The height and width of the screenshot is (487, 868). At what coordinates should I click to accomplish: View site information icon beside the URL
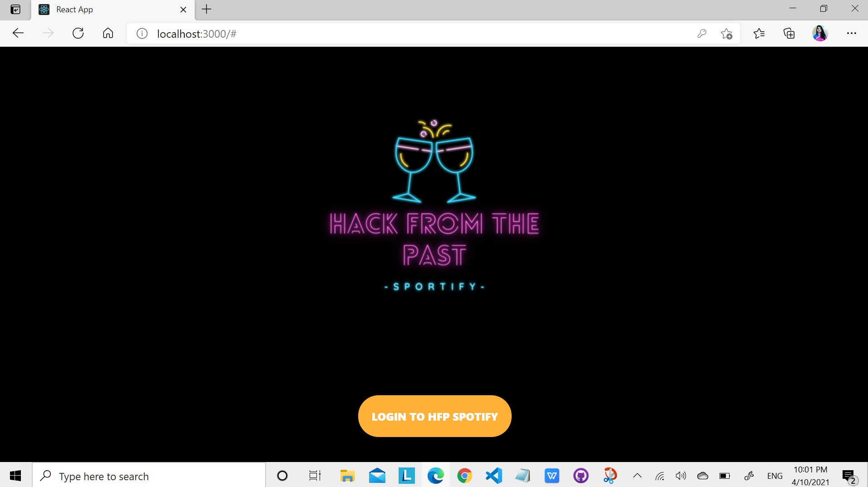[142, 34]
